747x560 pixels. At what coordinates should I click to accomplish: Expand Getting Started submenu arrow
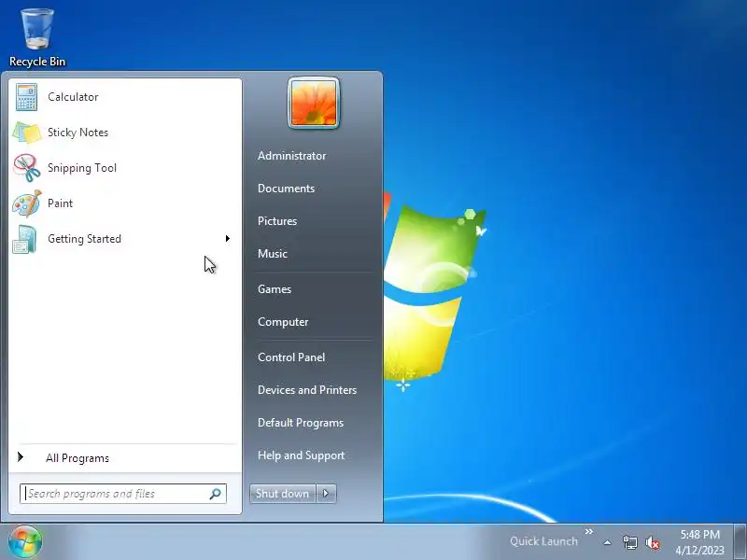228,239
